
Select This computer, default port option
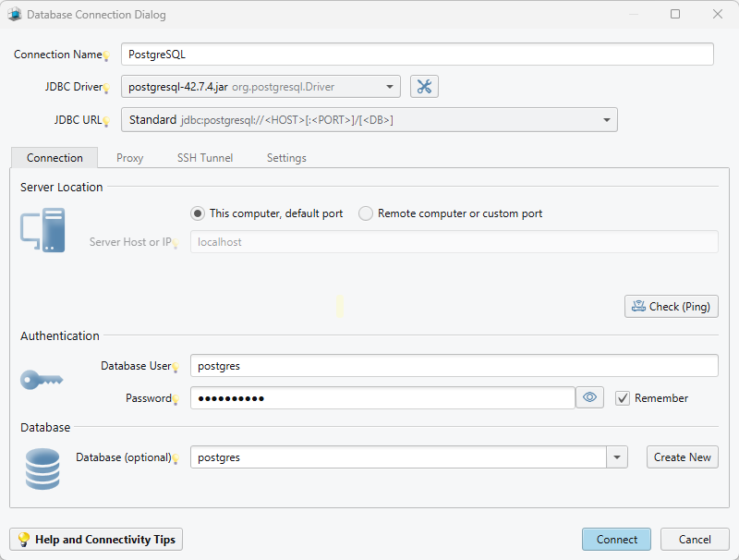click(x=197, y=213)
